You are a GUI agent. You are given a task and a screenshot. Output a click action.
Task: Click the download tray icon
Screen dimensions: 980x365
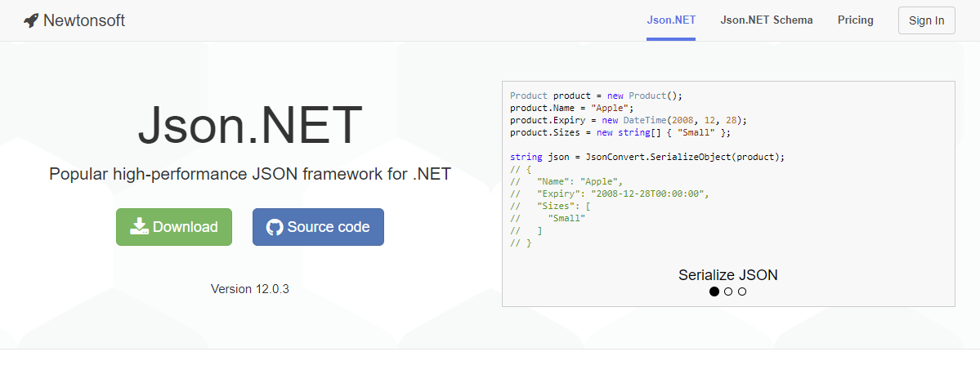(x=139, y=227)
